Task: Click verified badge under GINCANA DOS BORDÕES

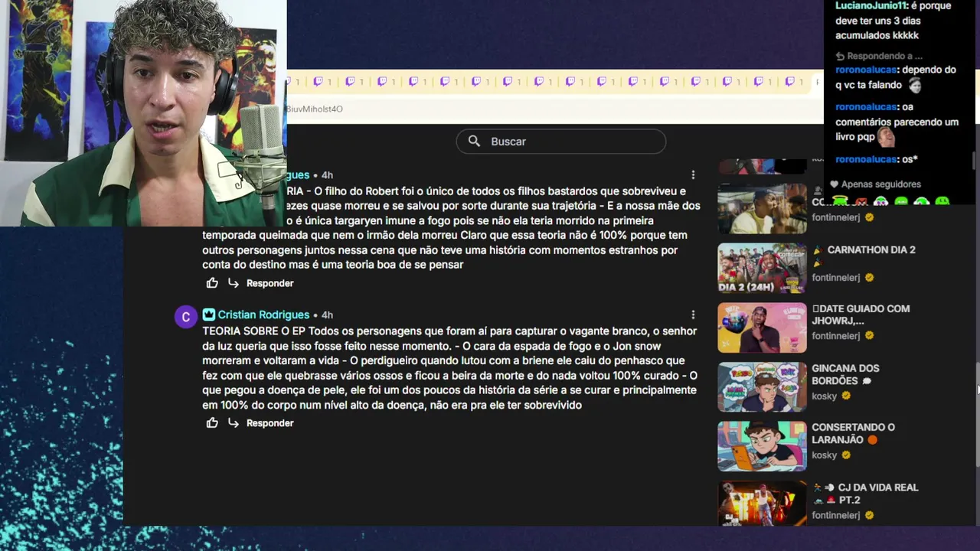Action: pyautogui.click(x=846, y=396)
